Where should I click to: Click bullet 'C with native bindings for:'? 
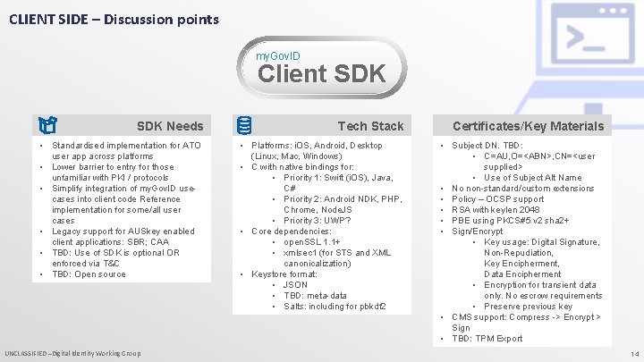click(302, 166)
